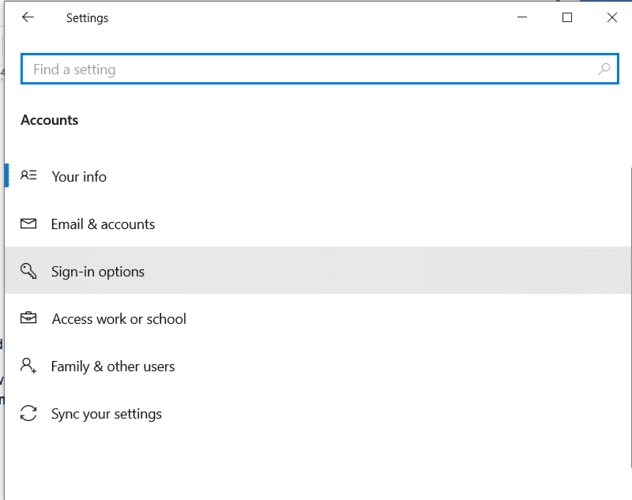Focus the Find a setting search field
This screenshot has width=632, height=500.
(320, 69)
